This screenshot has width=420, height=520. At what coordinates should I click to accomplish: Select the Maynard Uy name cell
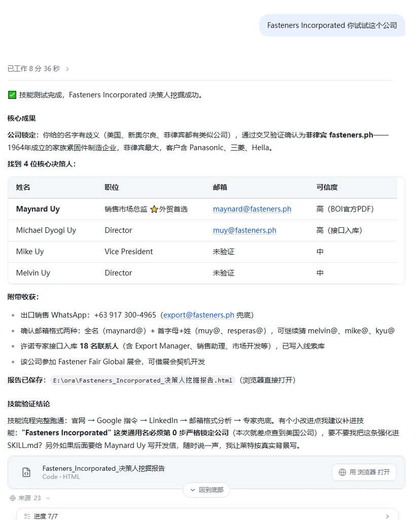(x=38, y=209)
